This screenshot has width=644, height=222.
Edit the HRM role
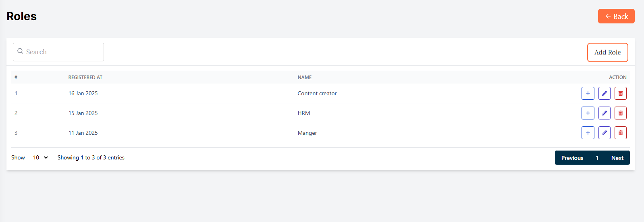[604, 113]
